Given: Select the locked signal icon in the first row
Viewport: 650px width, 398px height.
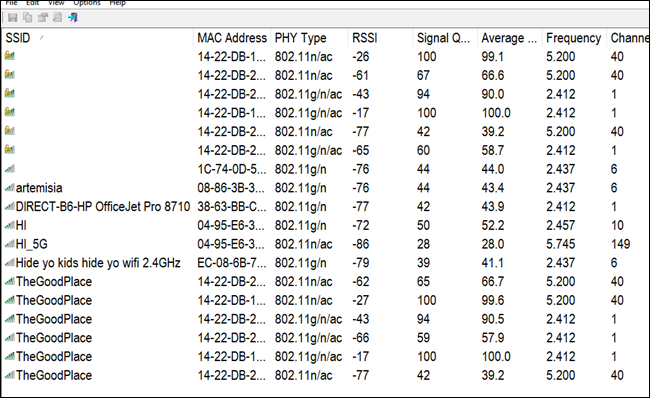Looking at the screenshot, I should (10, 56).
